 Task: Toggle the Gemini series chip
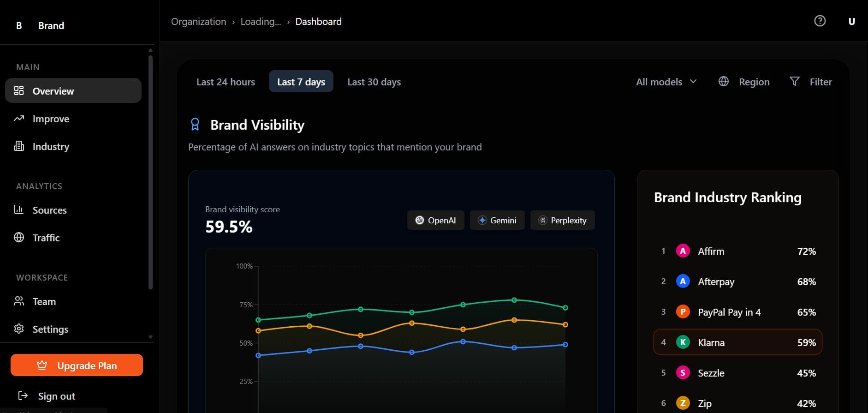pyautogui.click(x=497, y=220)
